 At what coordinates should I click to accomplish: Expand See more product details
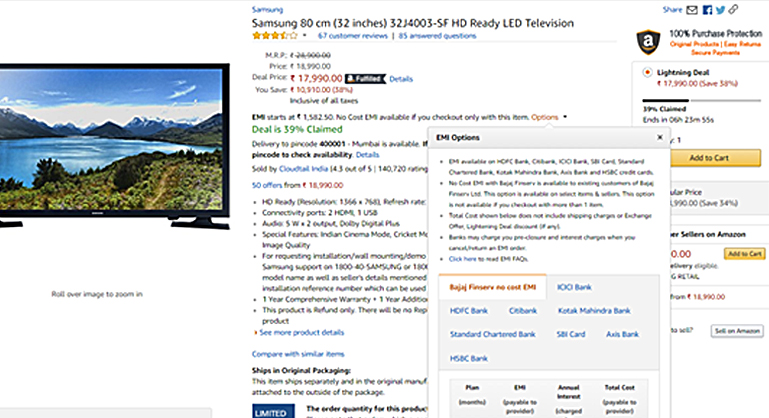301,333
